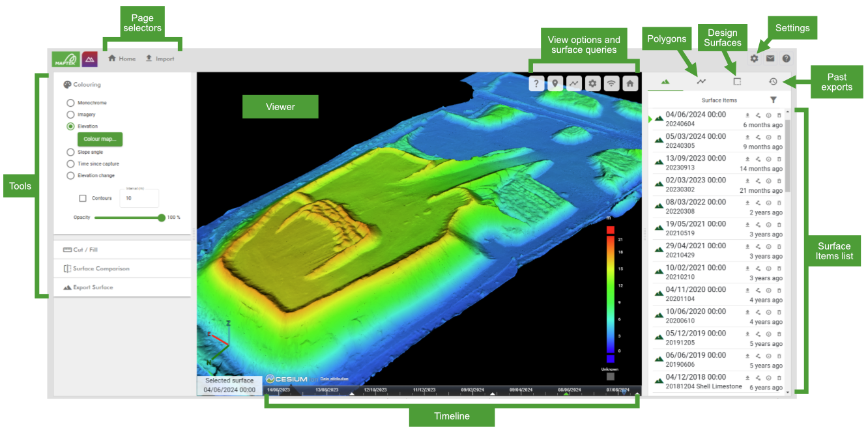Show info for the 13/09/2023 surface
This screenshot has height=428, width=868.
(768, 159)
